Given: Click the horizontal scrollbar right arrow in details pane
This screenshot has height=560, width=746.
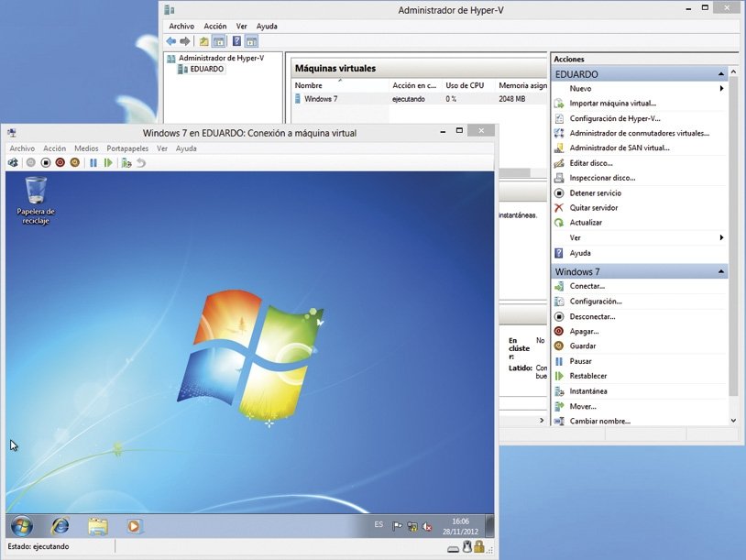Looking at the screenshot, I should coord(542,421).
